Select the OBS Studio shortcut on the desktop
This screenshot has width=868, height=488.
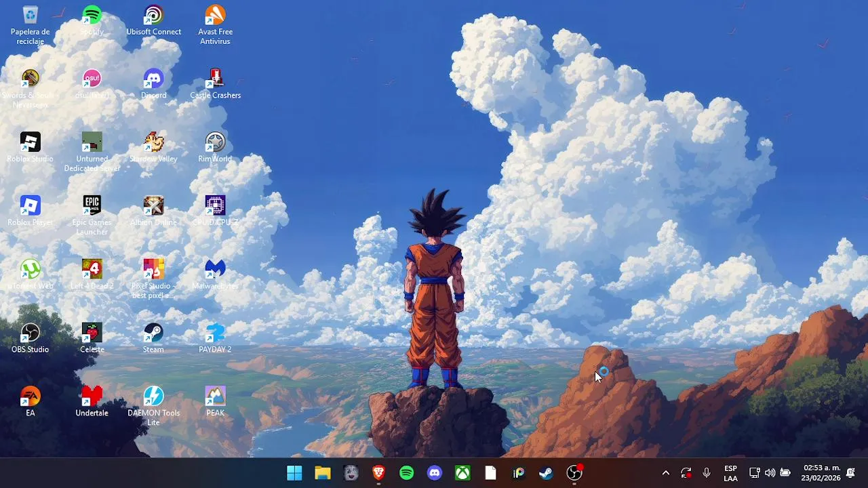pos(31,338)
